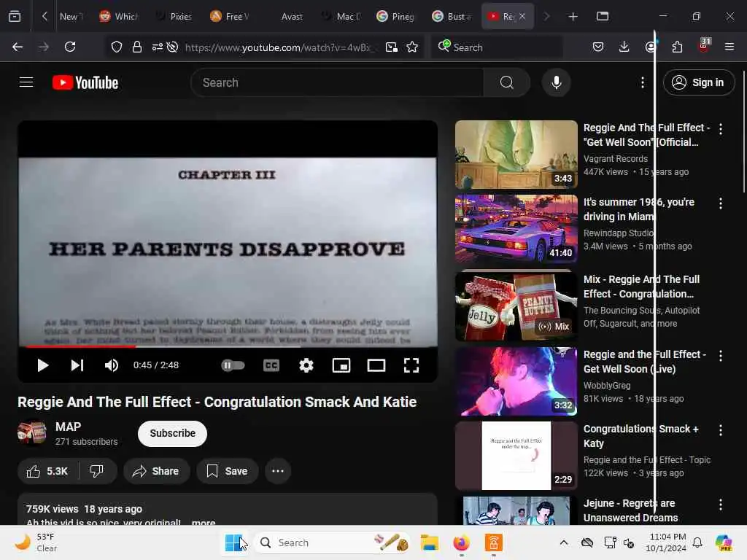Start voice search with the microphone
The image size is (747, 560).
coord(556,82)
